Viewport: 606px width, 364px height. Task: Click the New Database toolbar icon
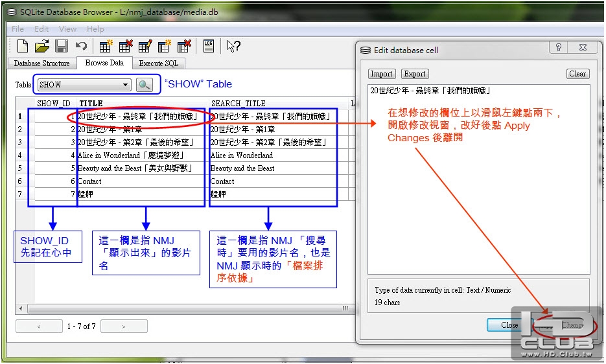click(x=23, y=47)
